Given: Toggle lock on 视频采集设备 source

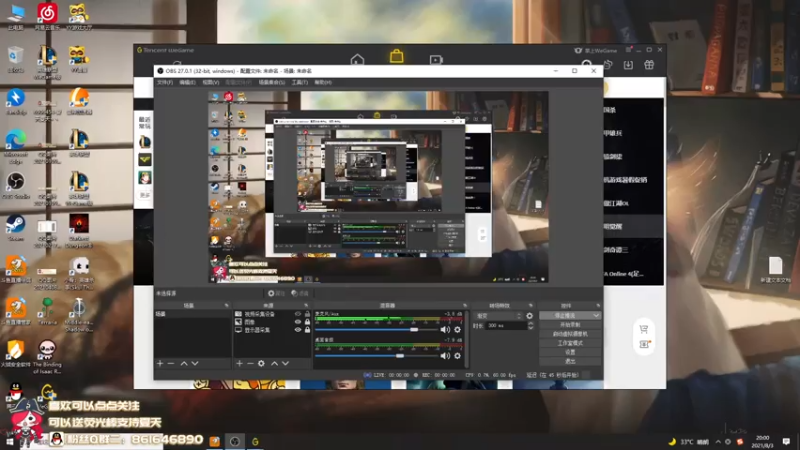Looking at the screenshot, I should click(x=307, y=314).
